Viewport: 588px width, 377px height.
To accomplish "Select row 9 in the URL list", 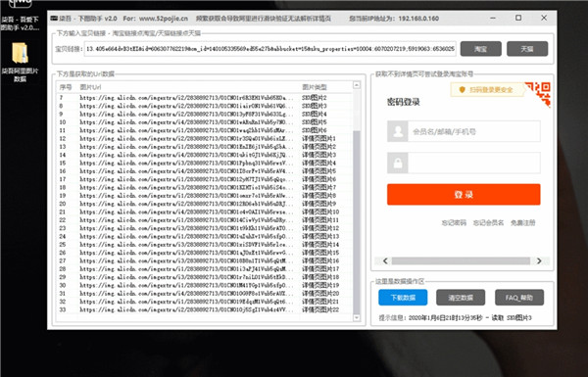I will pos(205,114).
